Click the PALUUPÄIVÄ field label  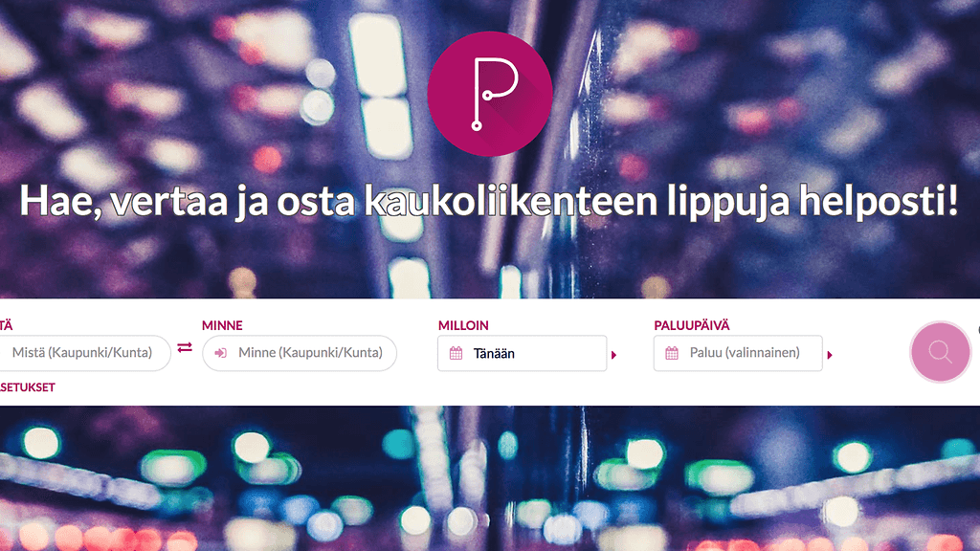click(692, 325)
